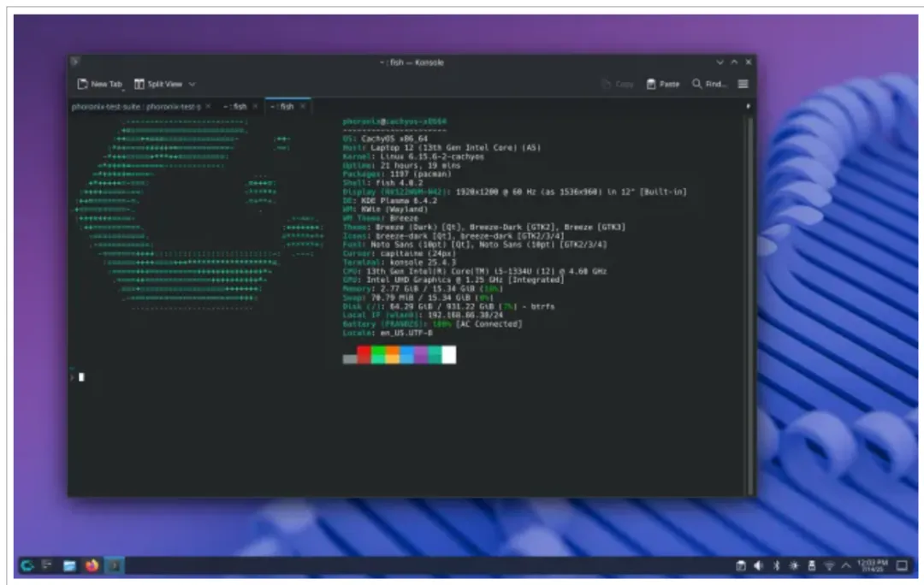Click the phoronix@cachyos username header
This screenshot has height=585, width=924.
(394, 121)
